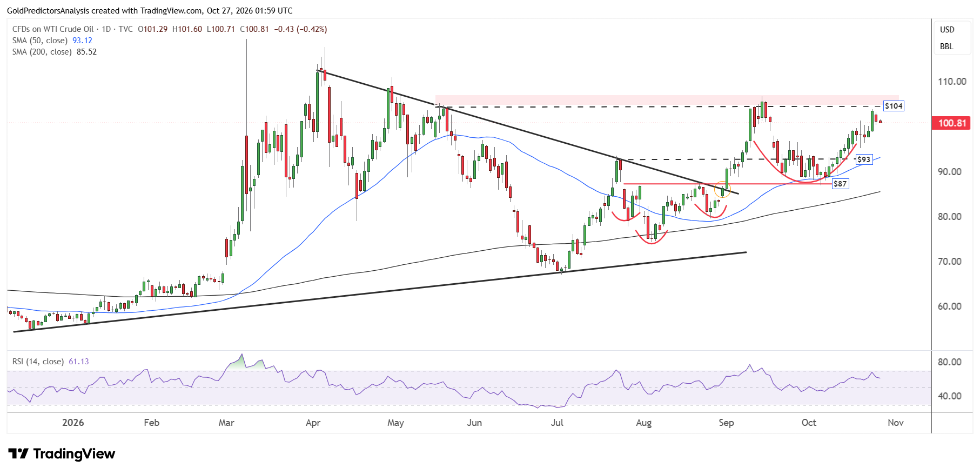Click the open price O101.29
Image resolution: width=980 pixels, height=474 pixels.
coord(152,29)
